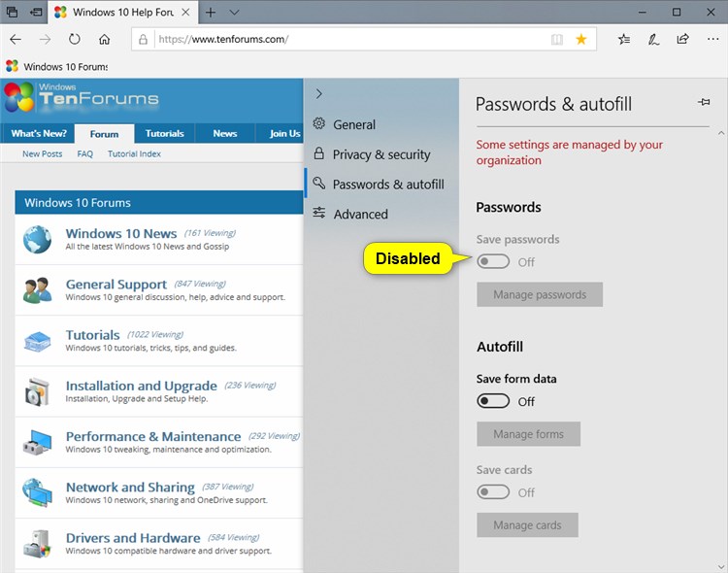Click the Manage forms button

point(528,433)
